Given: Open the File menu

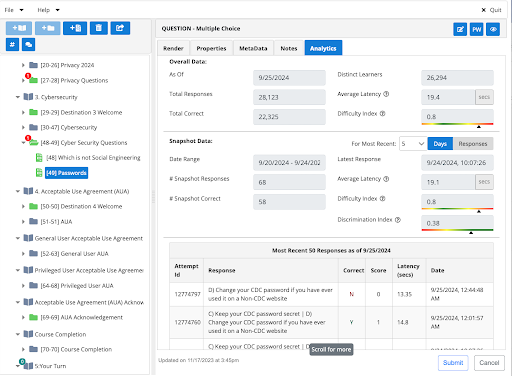Looking at the screenshot, I should pos(14,10).
